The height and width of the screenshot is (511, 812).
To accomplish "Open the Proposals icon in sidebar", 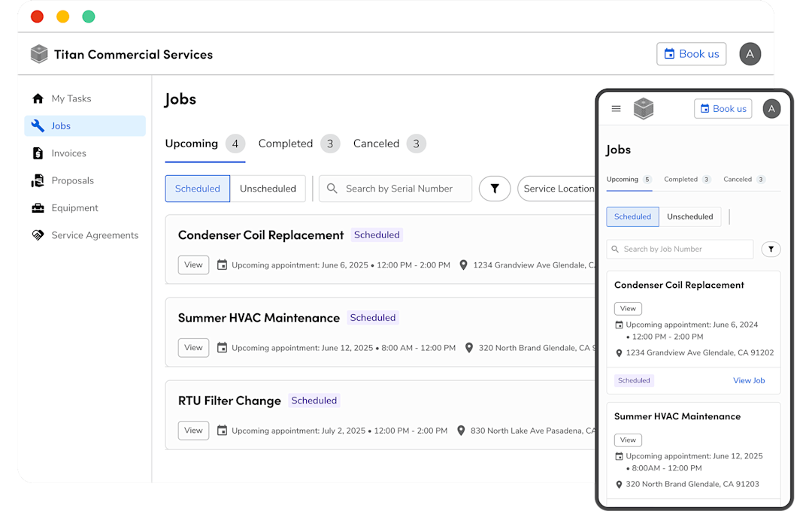I will click(x=38, y=180).
